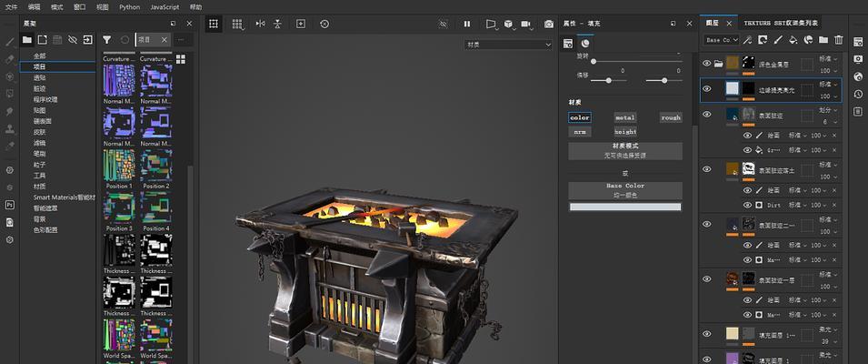Open blend mode dropdown of 表面脏迹落土 layer
Screen dimensions: 868x364
(828, 165)
